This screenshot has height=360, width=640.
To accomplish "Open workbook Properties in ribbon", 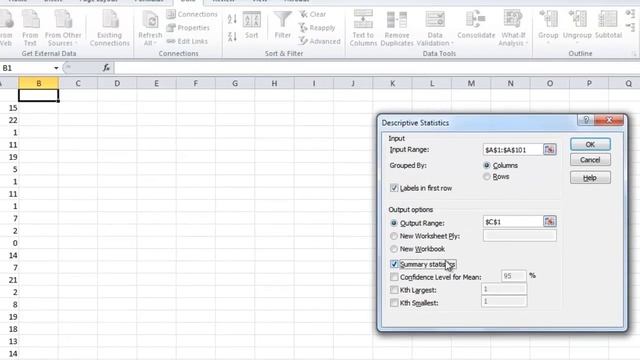I will (x=188, y=28).
